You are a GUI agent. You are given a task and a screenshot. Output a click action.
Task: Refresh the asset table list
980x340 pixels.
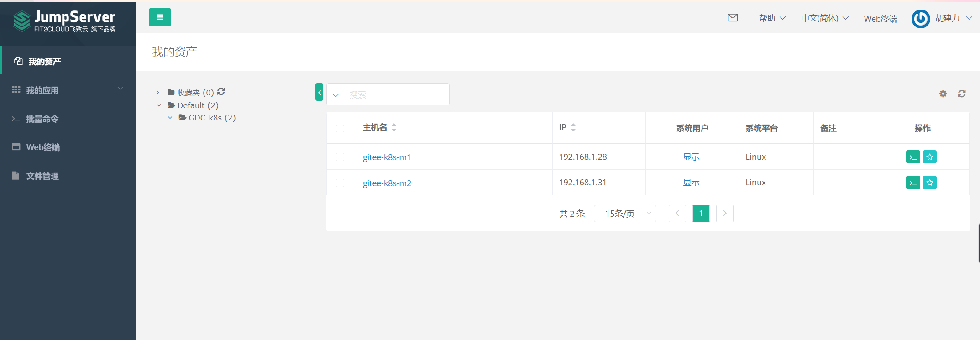(962, 94)
